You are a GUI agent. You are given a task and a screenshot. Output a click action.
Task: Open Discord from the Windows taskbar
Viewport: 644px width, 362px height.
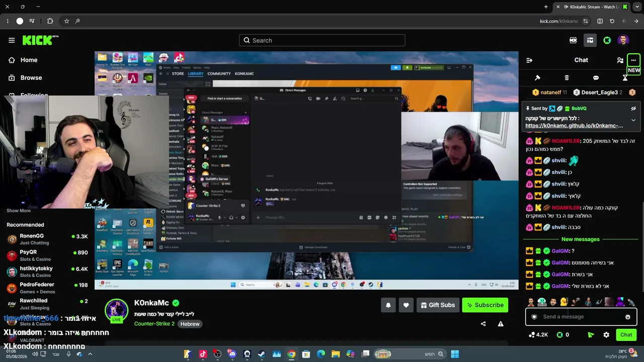[x=232, y=354]
